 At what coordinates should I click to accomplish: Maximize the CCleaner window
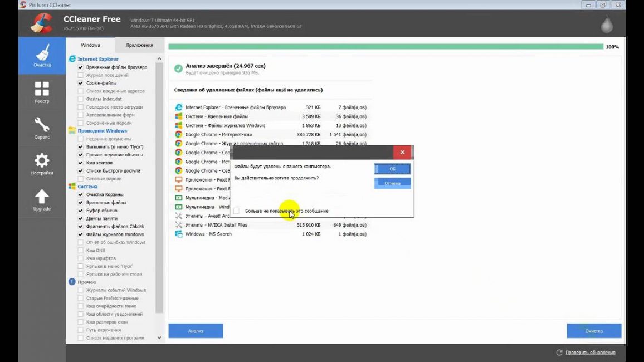(603, 5)
